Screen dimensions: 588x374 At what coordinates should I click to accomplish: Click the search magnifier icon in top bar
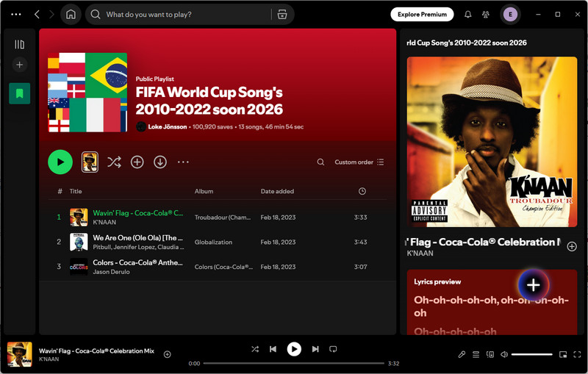point(96,14)
